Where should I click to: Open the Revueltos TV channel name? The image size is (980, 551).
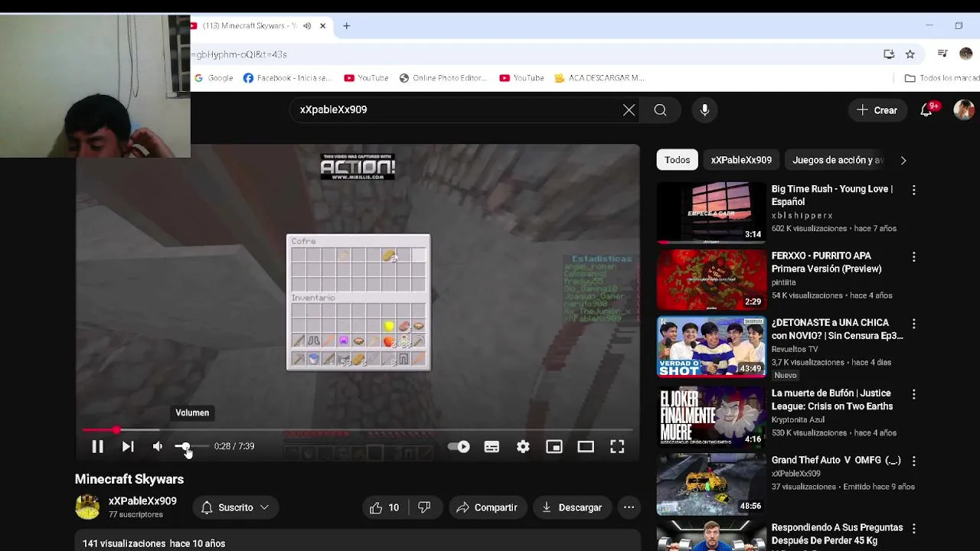click(795, 349)
